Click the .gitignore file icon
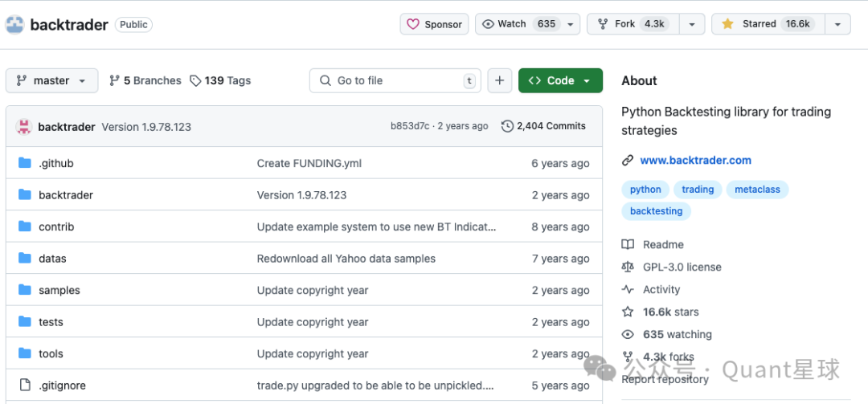 [24, 385]
